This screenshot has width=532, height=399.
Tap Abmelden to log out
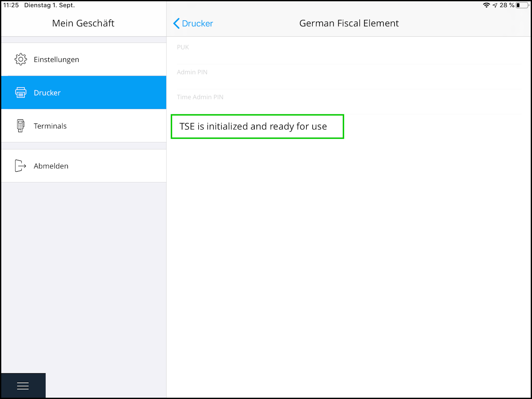click(84, 166)
